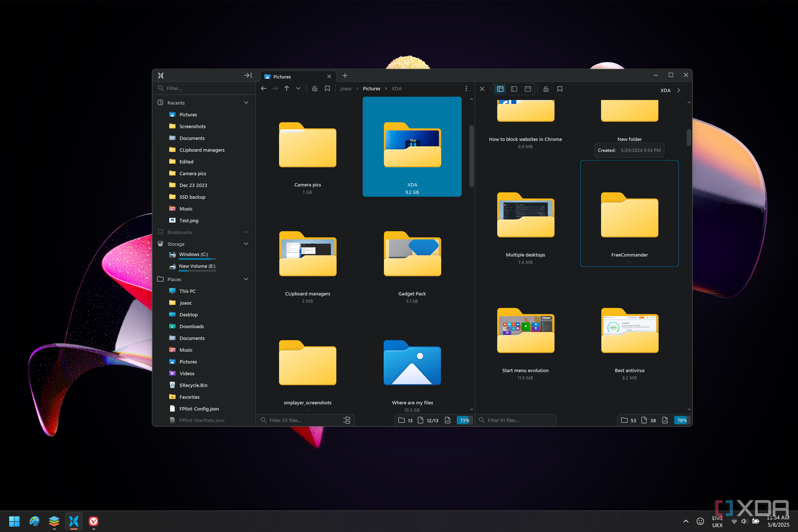Image resolution: width=798 pixels, height=532 pixels.
Task: Open the Vivaldi browser from taskbar
Action: (x=94, y=522)
